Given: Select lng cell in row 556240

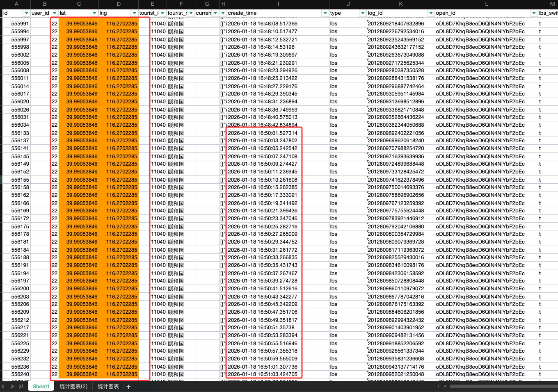Looking at the screenshot, I should [x=119, y=374].
